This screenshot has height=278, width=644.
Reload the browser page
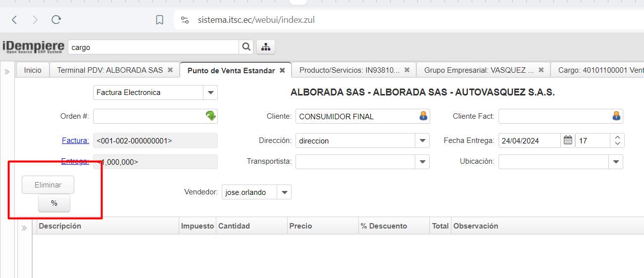[x=56, y=20]
